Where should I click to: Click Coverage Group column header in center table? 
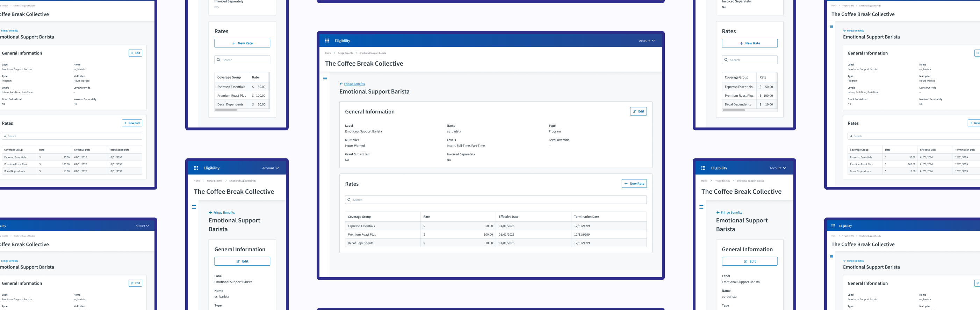point(359,216)
